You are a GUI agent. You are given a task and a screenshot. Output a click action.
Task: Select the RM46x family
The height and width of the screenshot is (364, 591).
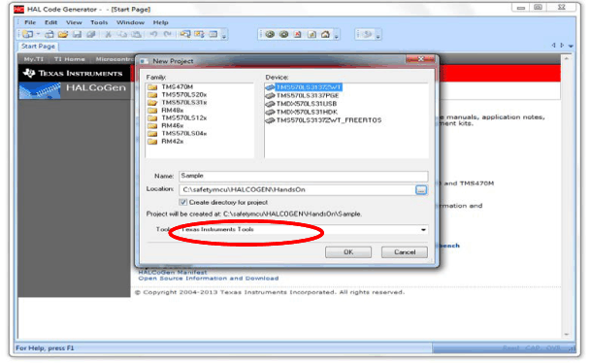click(x=172, y=126)
